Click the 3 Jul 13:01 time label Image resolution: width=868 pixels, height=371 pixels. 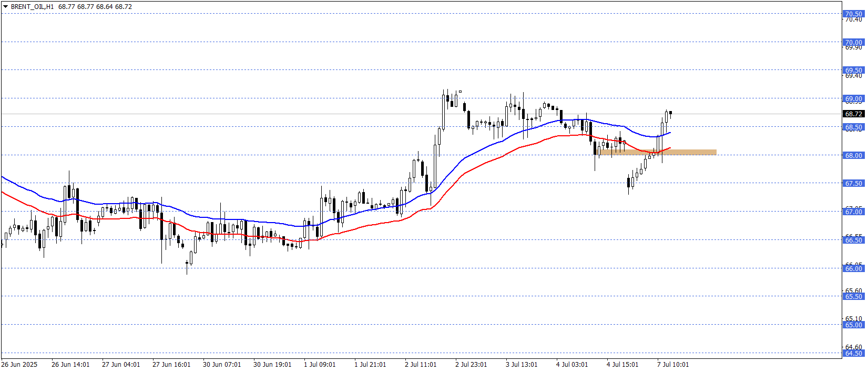coord(522,364)
